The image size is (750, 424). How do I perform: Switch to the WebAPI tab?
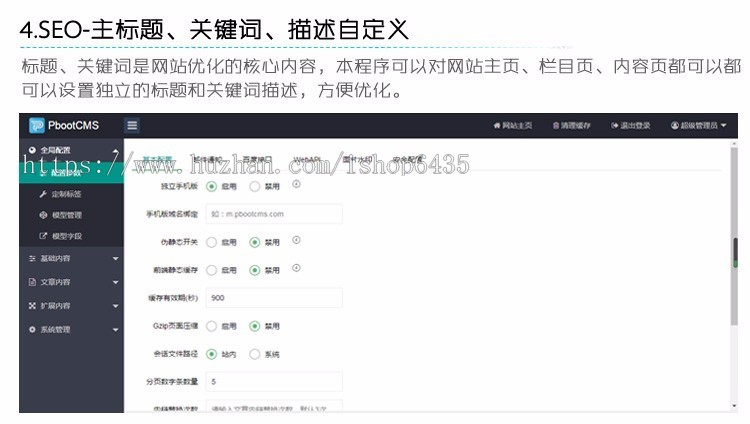tap(307, 159)
